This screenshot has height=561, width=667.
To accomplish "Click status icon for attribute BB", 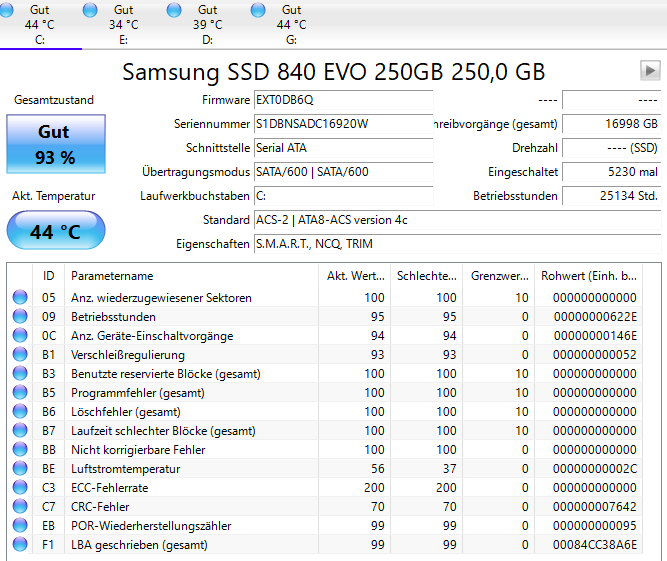I will tap(20, 450).
